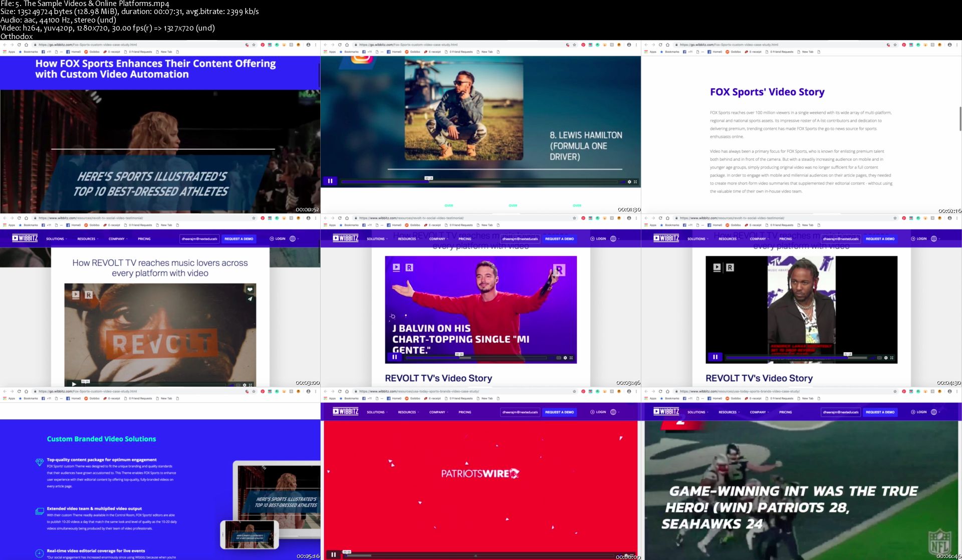This screenshot has width=962, height=560.
Task: Pause the Lewis Hamilton video in the 00:01:30 frame
Action: [x=330, y=181]
